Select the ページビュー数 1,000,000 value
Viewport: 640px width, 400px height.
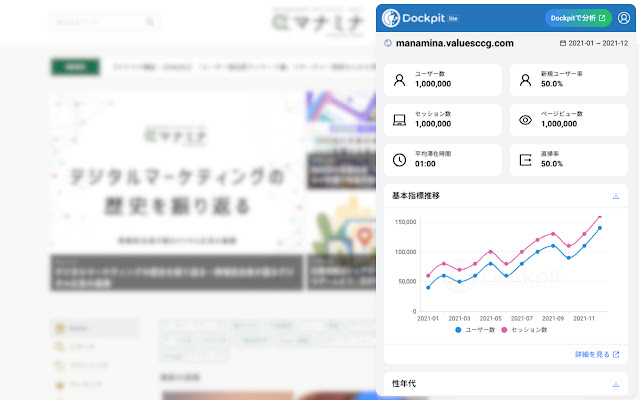pyautogui.click(x=559, y=124)
